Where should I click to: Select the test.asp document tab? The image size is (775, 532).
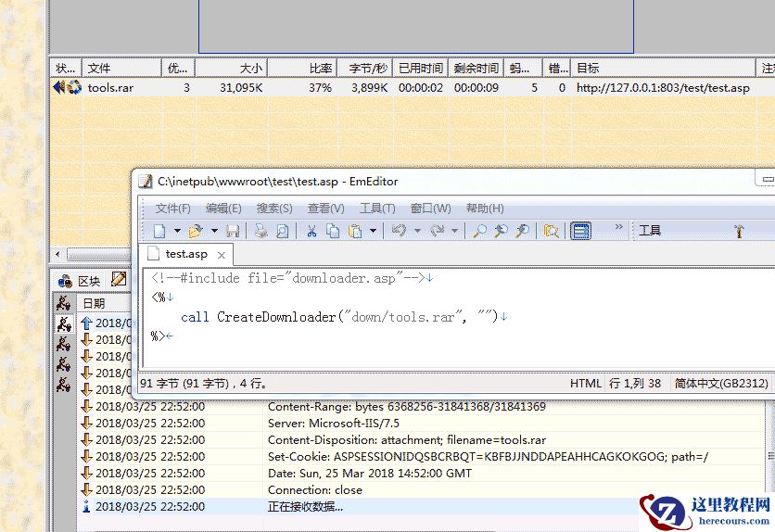click(x=185, y=254)
